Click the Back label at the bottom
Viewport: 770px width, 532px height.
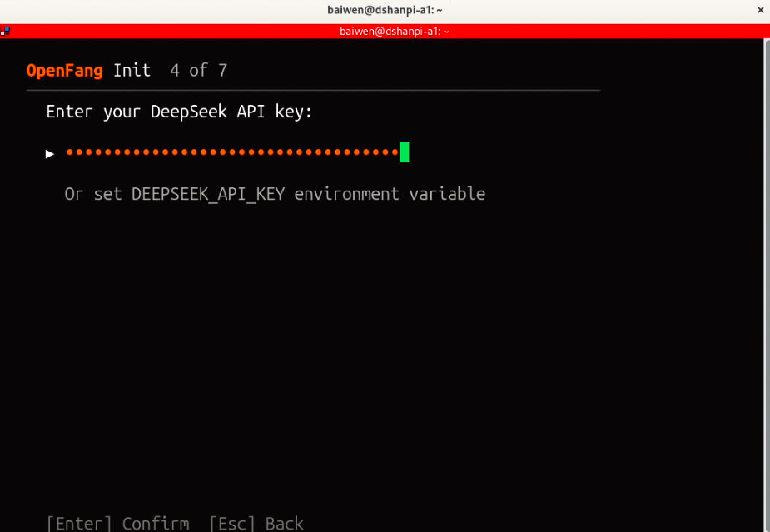pos(284,523)
